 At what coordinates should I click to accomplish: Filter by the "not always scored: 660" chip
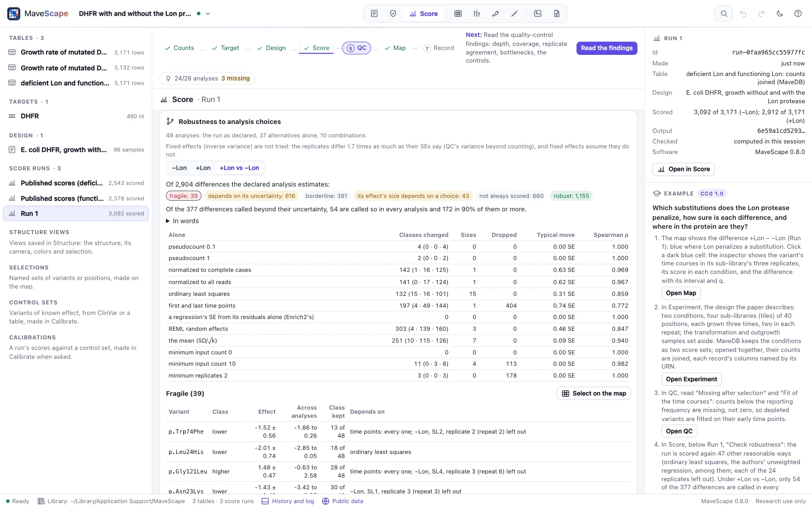pos(511,196)
